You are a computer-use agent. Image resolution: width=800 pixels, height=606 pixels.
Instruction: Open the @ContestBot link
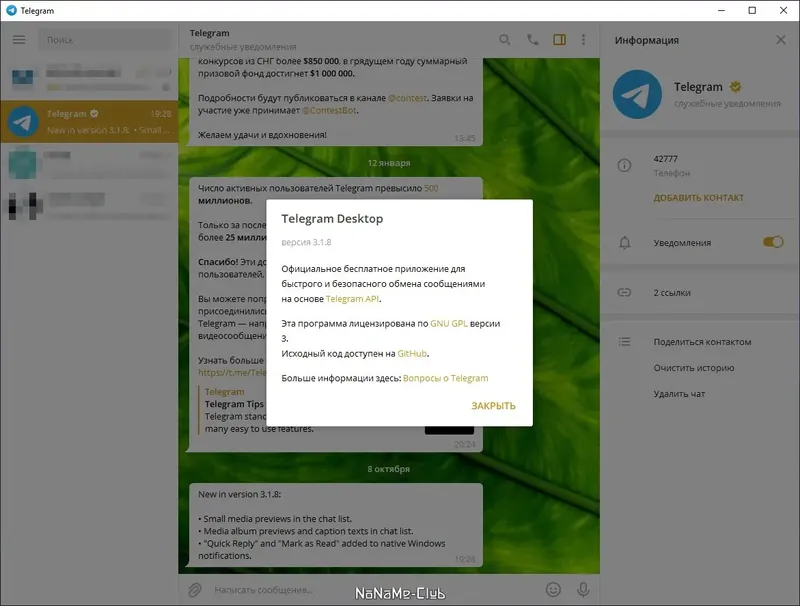tap(329, 110)
